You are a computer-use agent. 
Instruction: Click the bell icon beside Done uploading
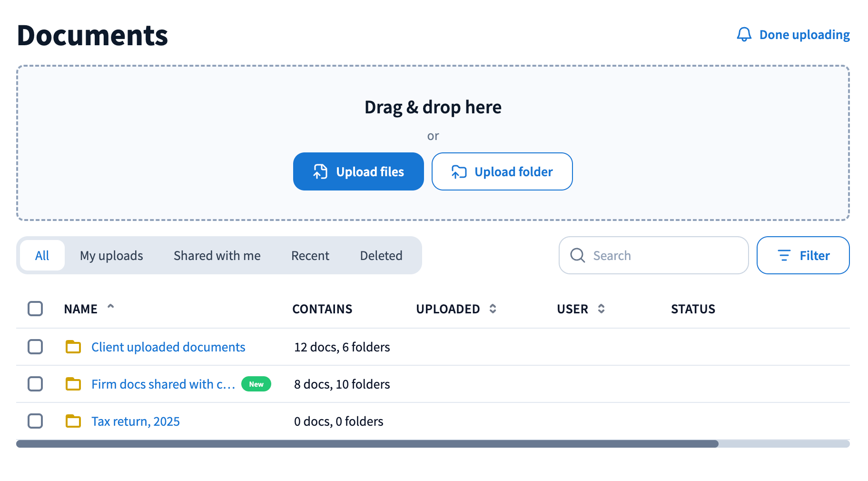[744, 35]
